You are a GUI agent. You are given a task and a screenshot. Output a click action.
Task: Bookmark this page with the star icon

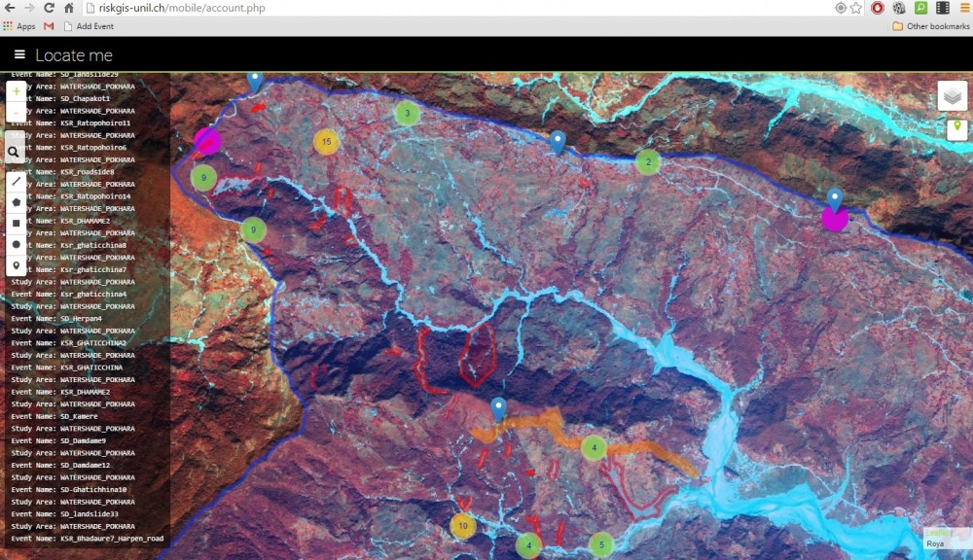point(856,8)
